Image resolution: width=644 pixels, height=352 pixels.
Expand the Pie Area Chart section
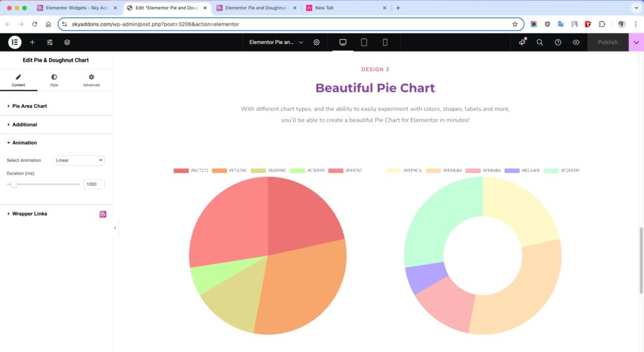56,106
